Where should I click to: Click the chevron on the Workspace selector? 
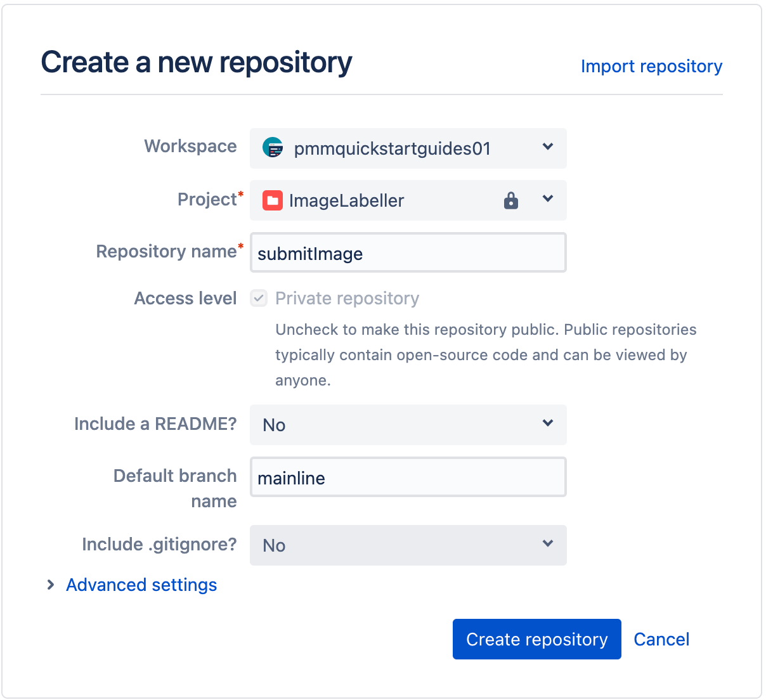coord(547,147)
